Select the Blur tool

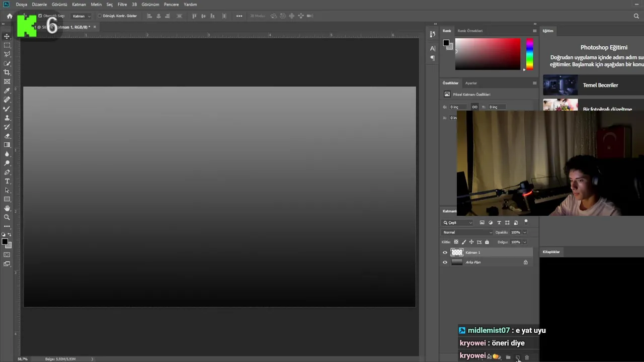coord(7,154)
